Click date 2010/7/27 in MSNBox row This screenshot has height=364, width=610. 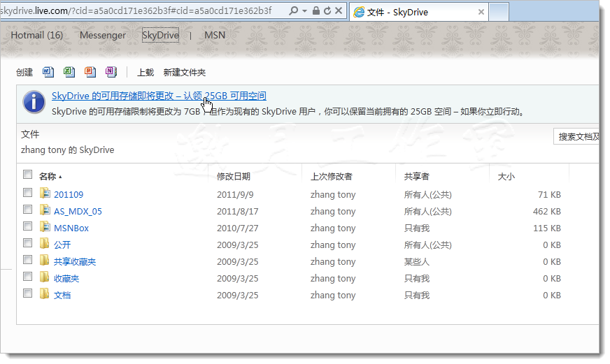click(237, 228)
